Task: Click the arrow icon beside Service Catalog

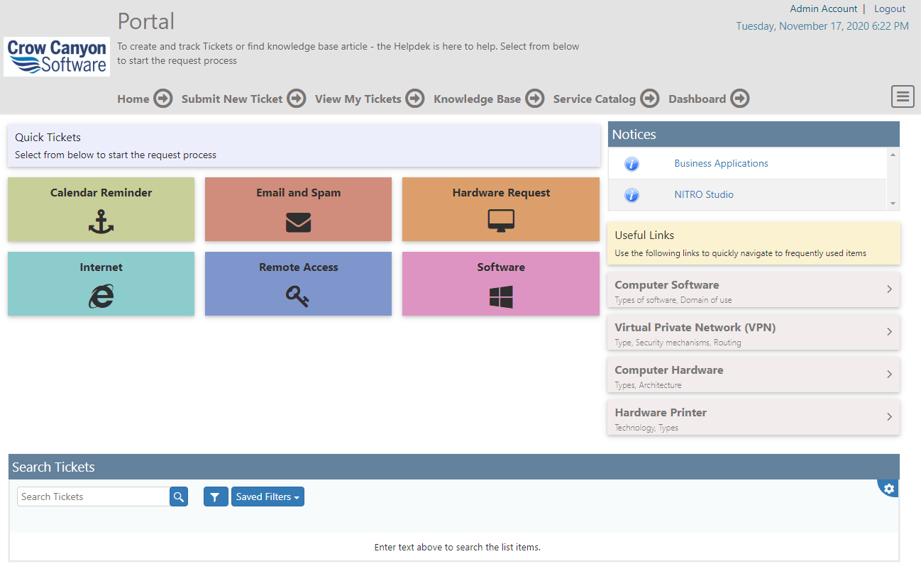Action: pyautogui.click(x=650, y=99)
